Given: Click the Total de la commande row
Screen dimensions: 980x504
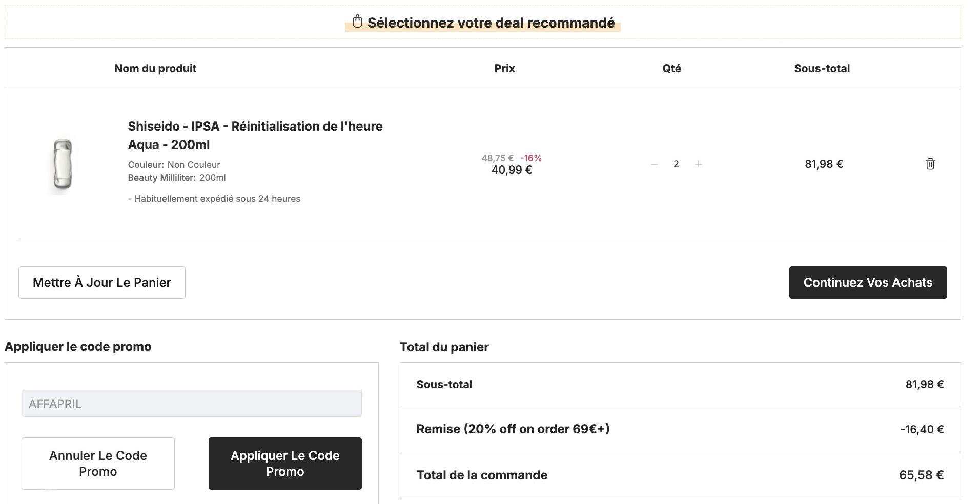Looking at the screenshot, I should [x=680, y=475].
